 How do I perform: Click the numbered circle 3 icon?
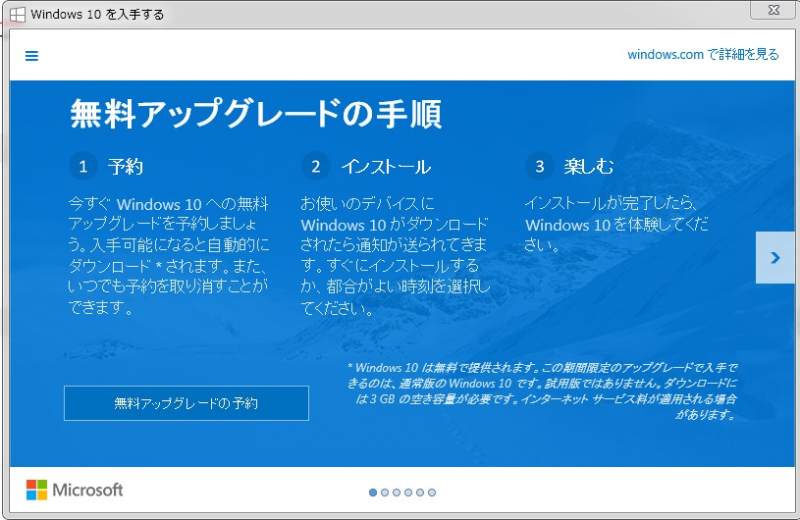[540, 166]
